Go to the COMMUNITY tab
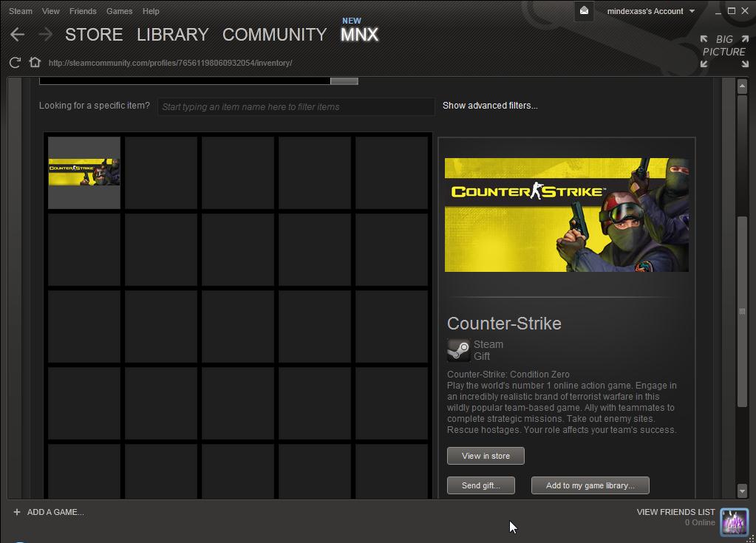The width and height of the screenshot is (756, 543). pos(274,35)
